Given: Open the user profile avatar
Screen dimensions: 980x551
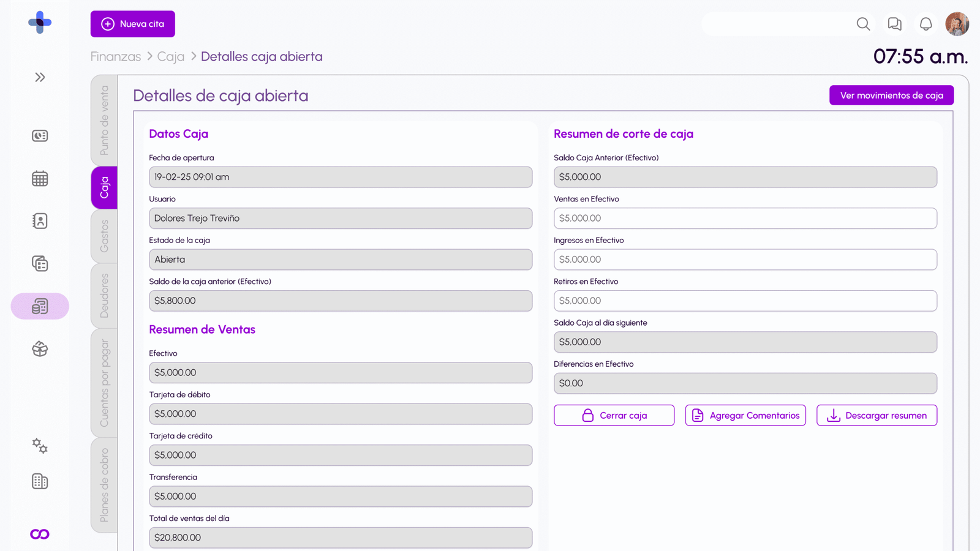Looking at the screenshot, I should tap(957, 24).
